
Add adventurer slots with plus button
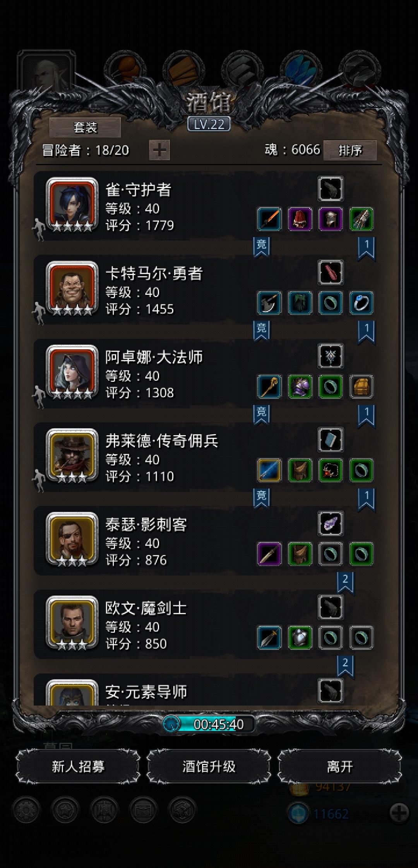(159, 150)
